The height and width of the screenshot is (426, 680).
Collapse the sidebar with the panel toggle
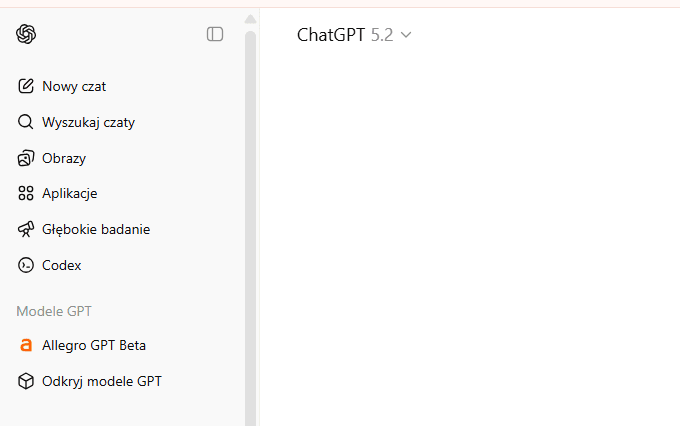click(x=215, y=34)
